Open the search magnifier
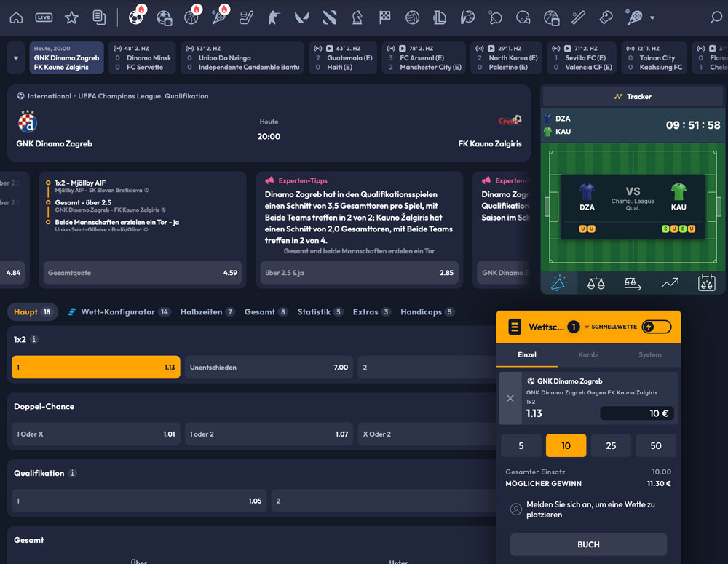Viewport: 728px width, 564px height. [x=716, y=17]
